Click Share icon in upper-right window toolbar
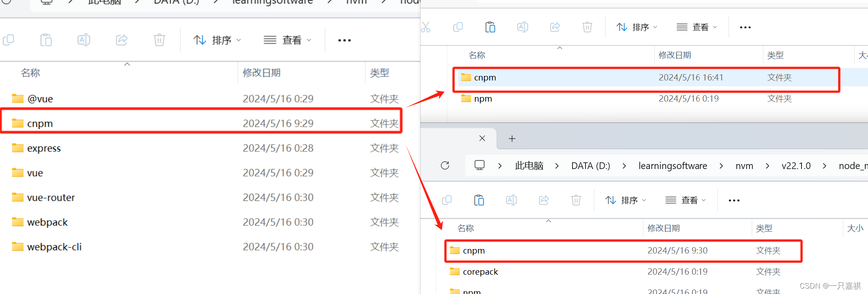Image resolution: width=868 pixels, height=294 pixels. point(555,27)
